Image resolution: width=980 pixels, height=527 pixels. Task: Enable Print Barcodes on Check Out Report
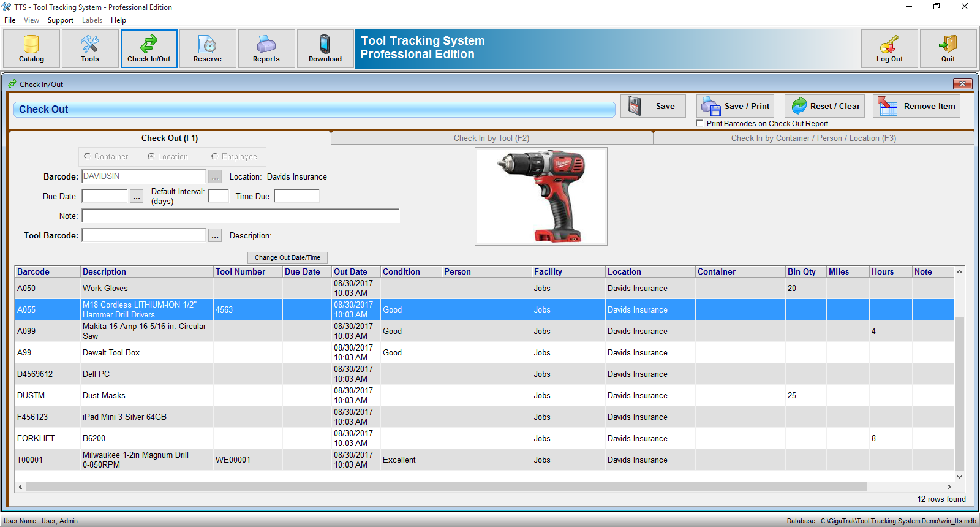700,123
